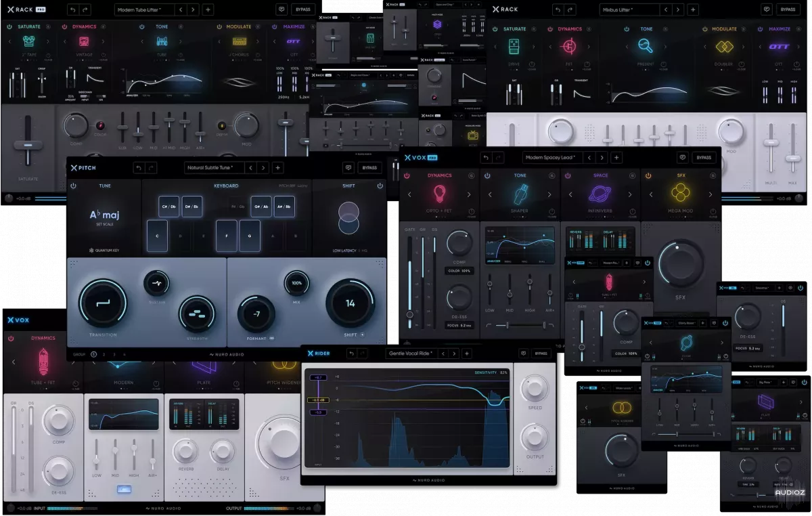The height and width of the screenshot is (516, 812).
Task: Open the Natural Subtle Tune preset list
Action: (213, 168)
